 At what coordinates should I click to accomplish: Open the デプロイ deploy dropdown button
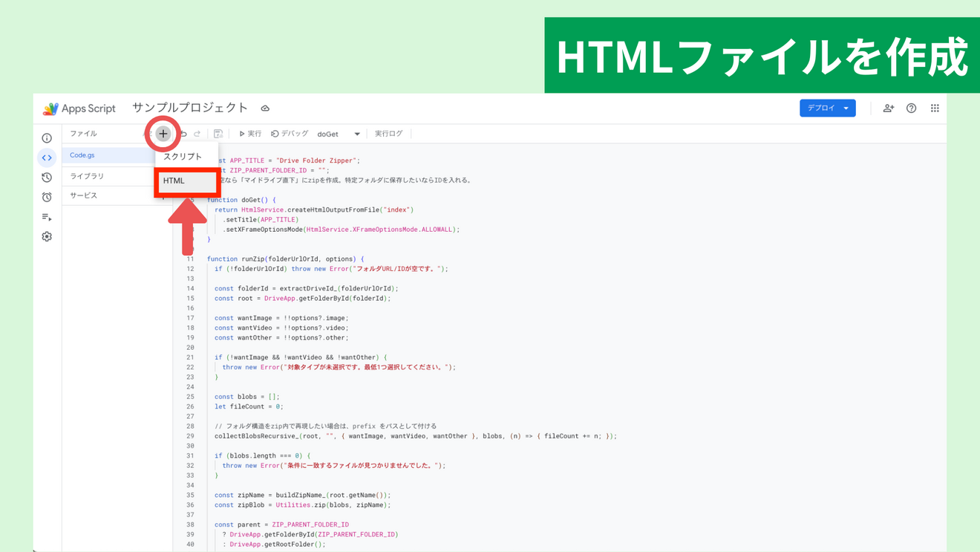[x=828, y=108]
